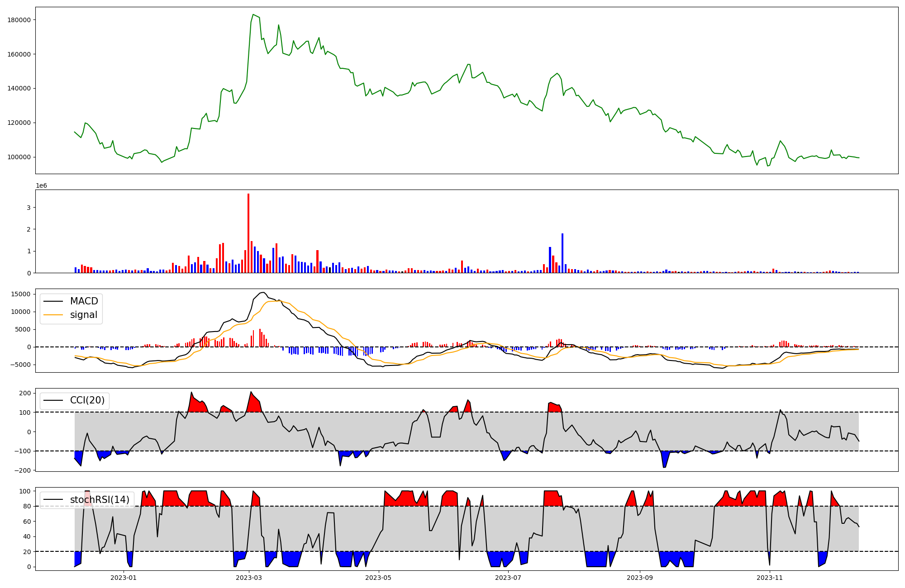
Task: Click the 2023-11 date tick label
Action: coord(769,578)
